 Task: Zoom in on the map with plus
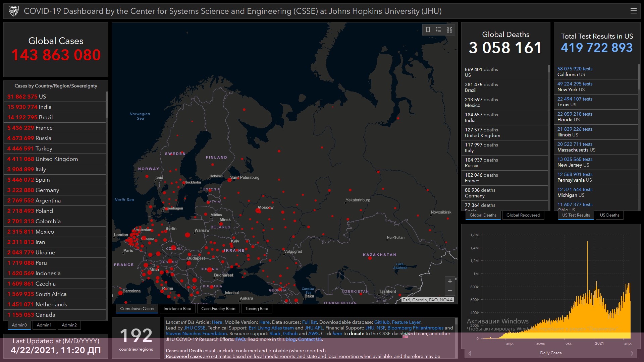pos(450,282)
